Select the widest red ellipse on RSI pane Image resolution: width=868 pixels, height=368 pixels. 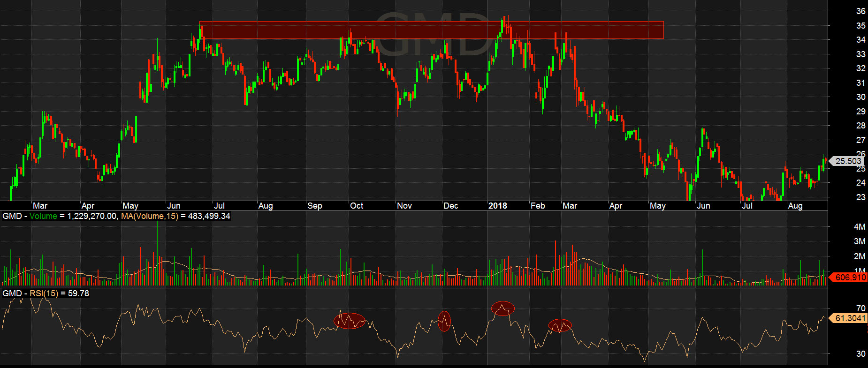pos(350,321)
